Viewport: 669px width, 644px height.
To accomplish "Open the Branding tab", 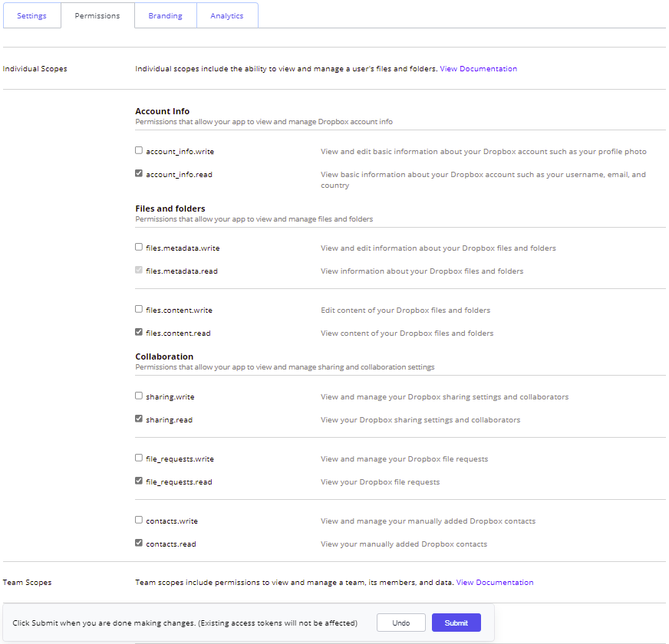I will (166, 16).
